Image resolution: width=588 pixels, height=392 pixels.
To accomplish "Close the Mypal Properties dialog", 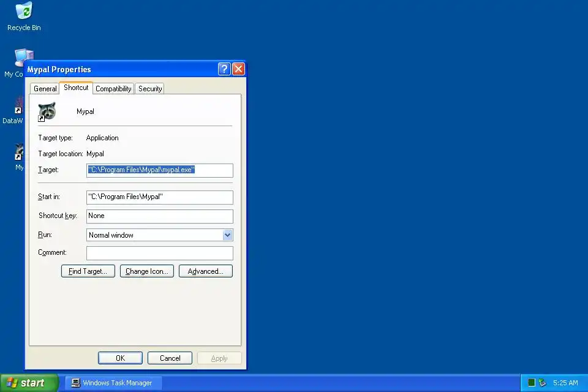I will point(238,69).
